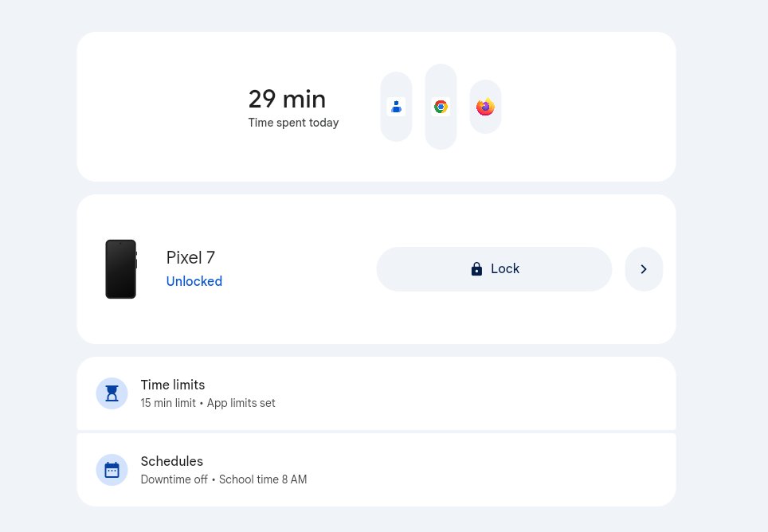
Task: Click the Firefox icon in the usage chart
Action: tap(485, 107)
